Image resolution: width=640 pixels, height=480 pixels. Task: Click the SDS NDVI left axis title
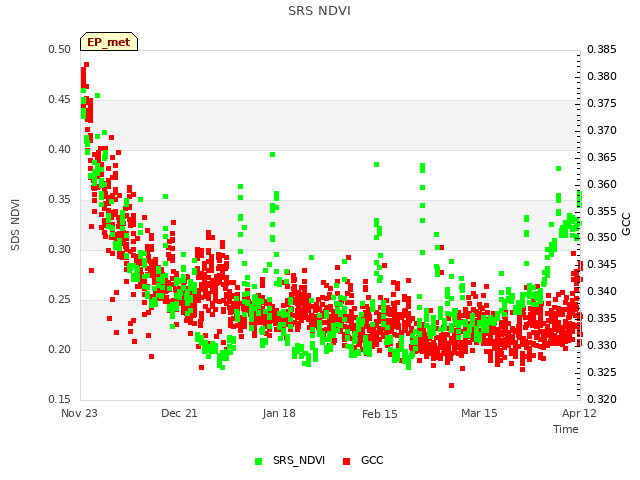16,225
